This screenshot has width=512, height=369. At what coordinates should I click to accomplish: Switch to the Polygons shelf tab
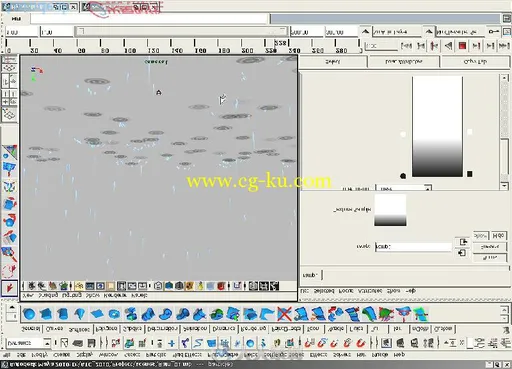click(107, 329)
